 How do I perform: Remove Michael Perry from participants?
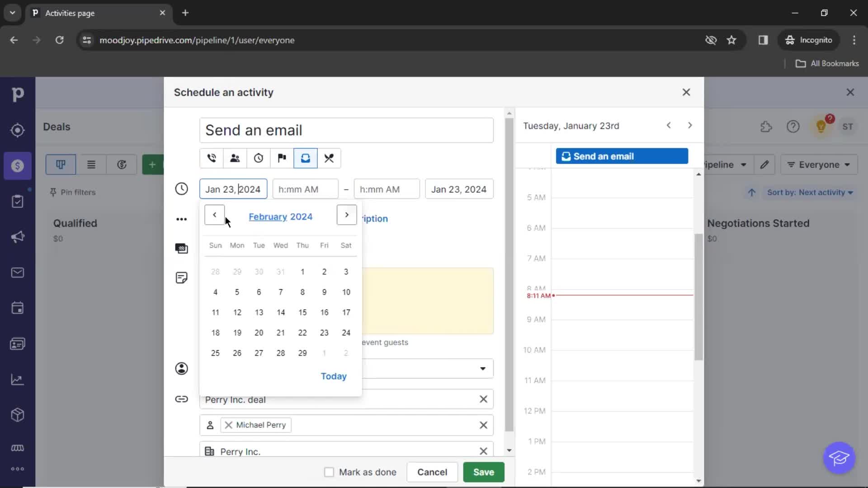pyautogui.click(x=229, y=424)
